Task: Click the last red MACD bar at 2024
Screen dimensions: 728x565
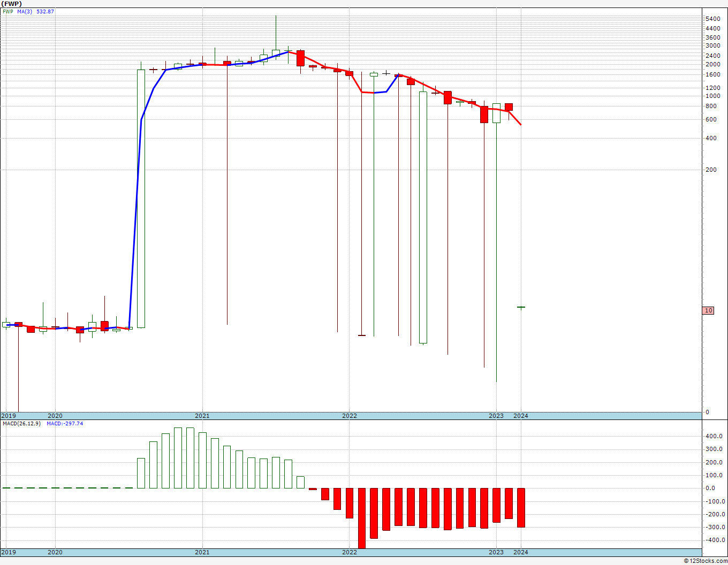Action: [521, 508]
